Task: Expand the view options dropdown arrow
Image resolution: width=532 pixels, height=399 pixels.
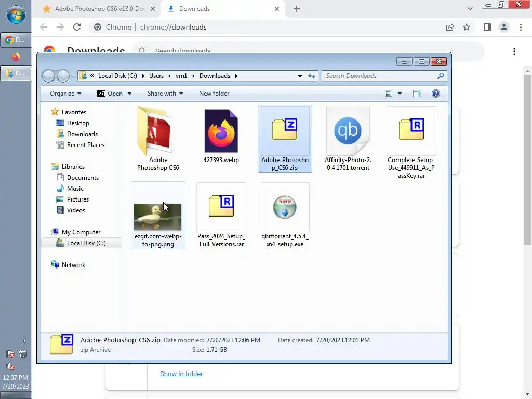Action: tap(400, 94)
